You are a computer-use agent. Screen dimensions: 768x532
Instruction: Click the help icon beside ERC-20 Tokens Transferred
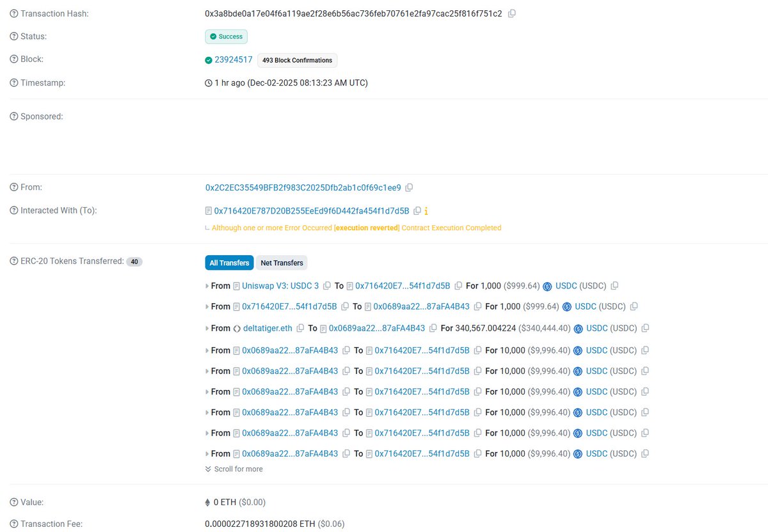[x=14, y=262]
